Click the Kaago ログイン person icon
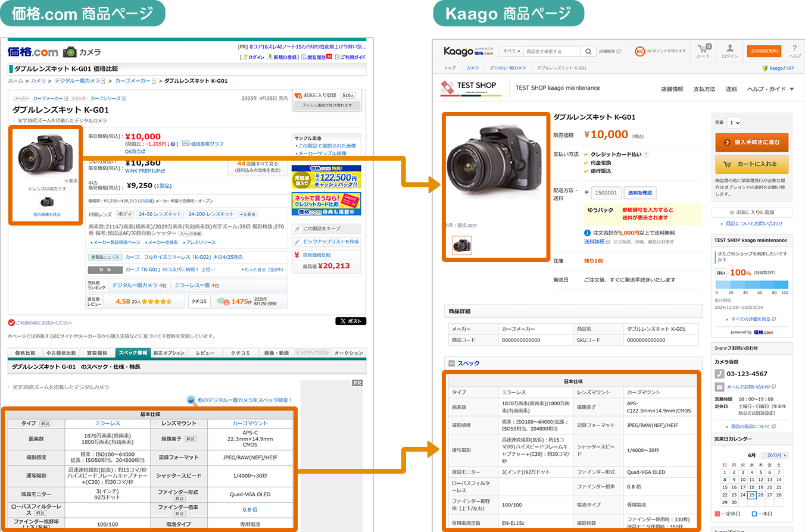 (729, 48)
